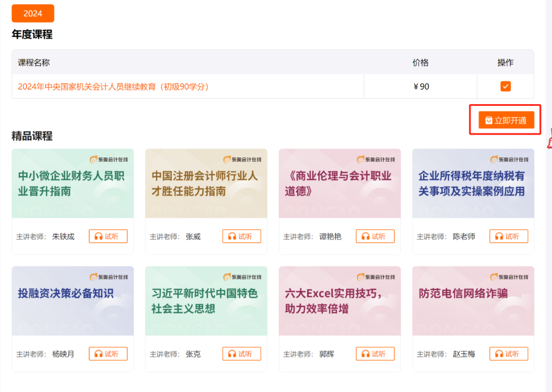The image size is (552, 392).
Task: Uncheck the course selection box under 操作
Action: [505, 86]
